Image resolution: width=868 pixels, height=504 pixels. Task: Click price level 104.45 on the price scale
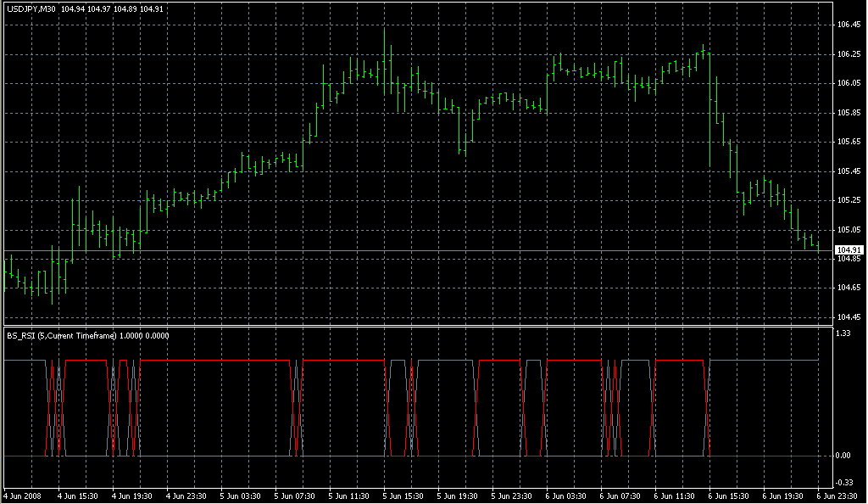(849, 317)
